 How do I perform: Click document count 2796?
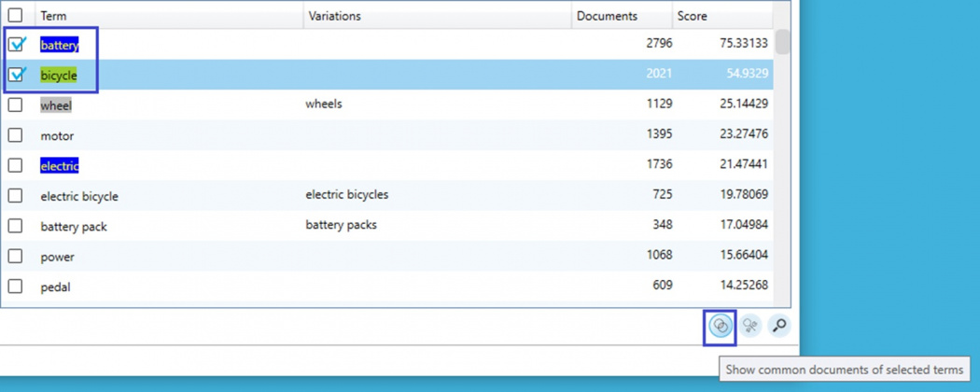pos(659,43)
